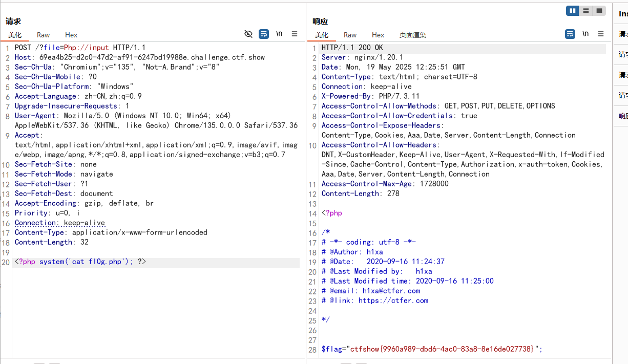Click the Access-Control-Max-Age: 1728000 line

pyautogui.click(x=385, y=184)
